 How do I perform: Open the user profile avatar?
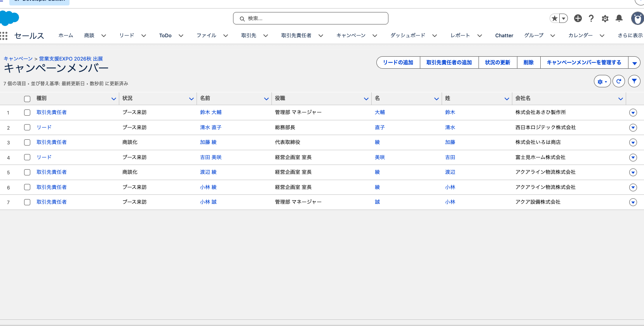click(x=637, y=18)
